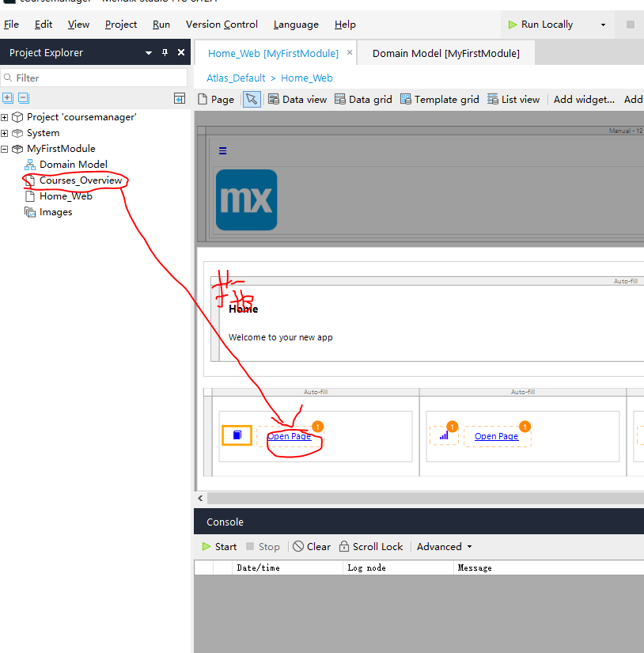Select Home_Web page in tree

pyautogui.click(x=66, y=196)
